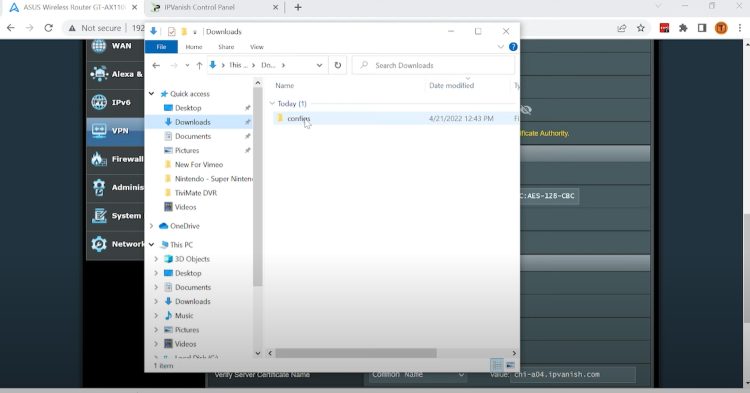The width and height of the screenshot is (750, 393).
Task: Open the WAN router menu icon
Action: click(x=99, y=45)
